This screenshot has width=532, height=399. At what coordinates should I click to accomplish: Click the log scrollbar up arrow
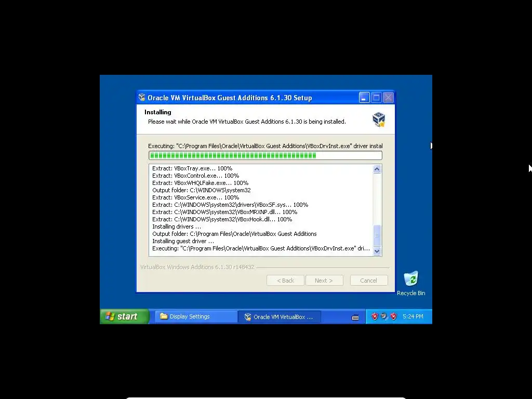(x=377, y=169)
